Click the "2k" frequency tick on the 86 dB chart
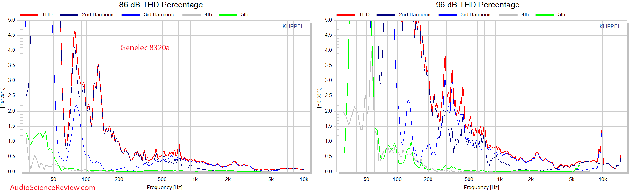644x193 pixels. 228,179
